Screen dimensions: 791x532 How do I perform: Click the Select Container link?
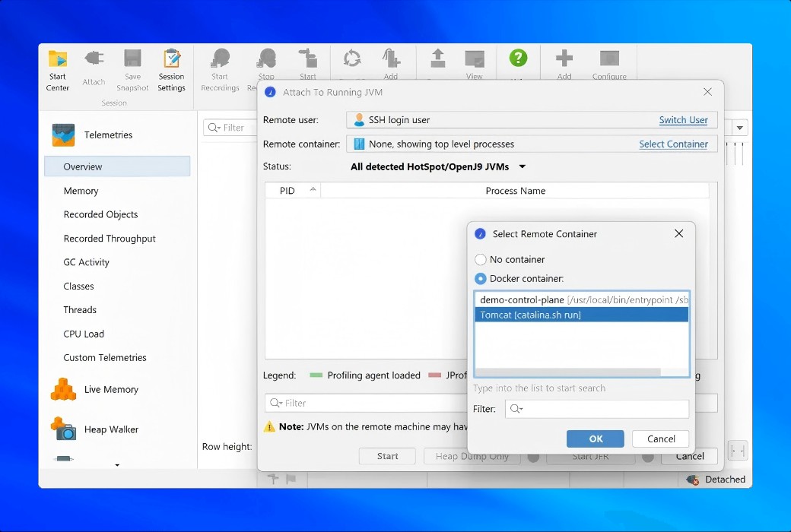pos(673,144)
